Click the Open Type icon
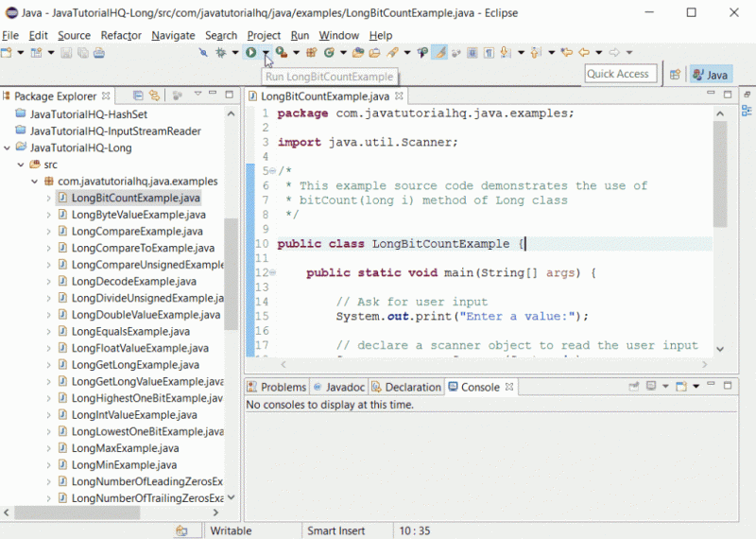The height and width of the screenshot is (539, 756). point(358,53)
